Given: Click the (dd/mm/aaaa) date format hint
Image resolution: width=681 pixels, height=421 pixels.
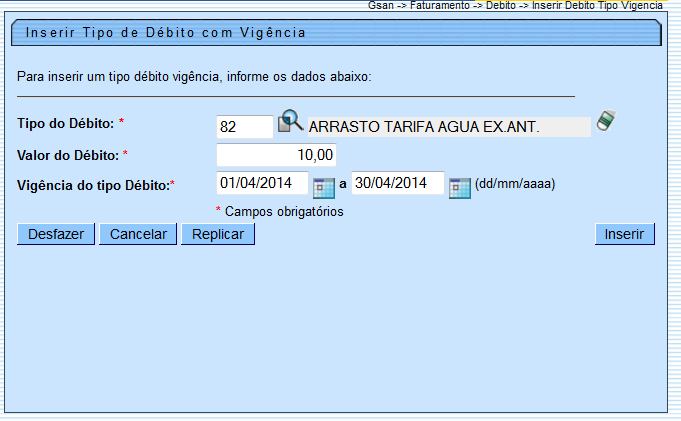Looking at the screenshot, I should tap(514, 184).
